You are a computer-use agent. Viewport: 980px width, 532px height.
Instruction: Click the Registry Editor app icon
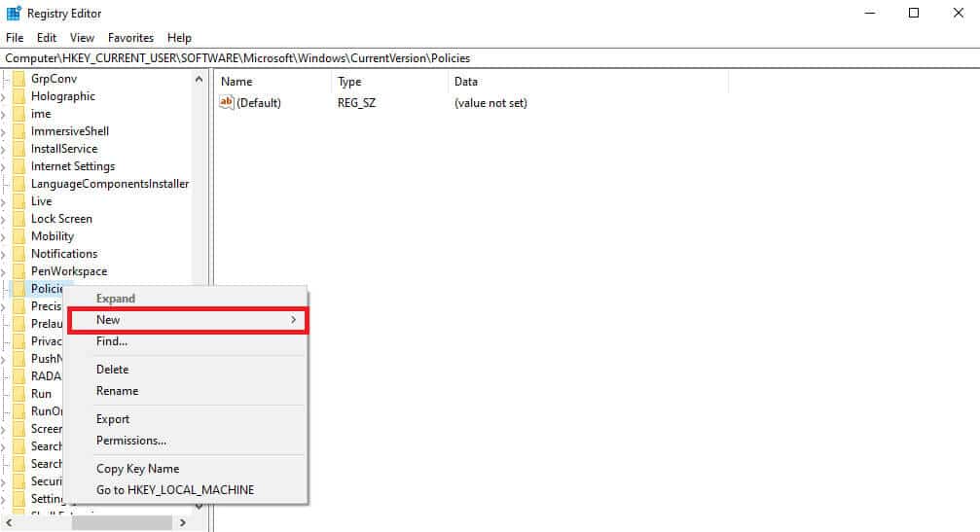point(13,13)
